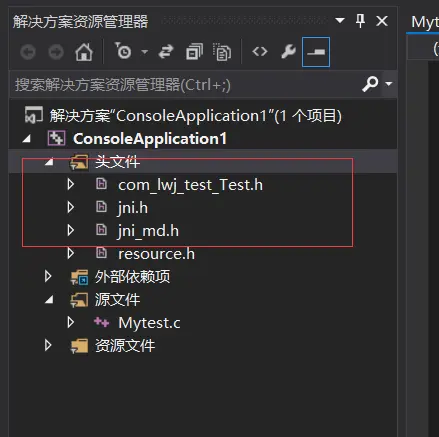Click the 源文件 filter folder icon
The width and height of the screenshot is (439, 437).
(x=79, y=300)
